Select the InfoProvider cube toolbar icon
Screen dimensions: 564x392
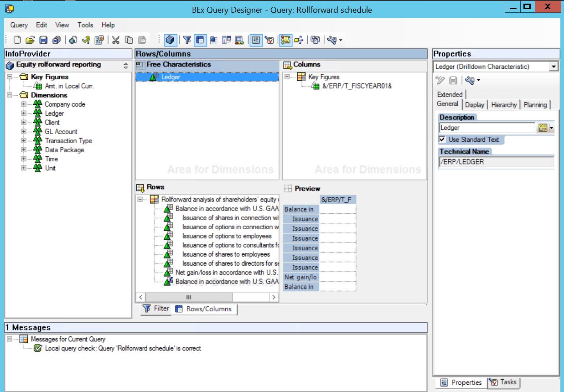(171, 40)
